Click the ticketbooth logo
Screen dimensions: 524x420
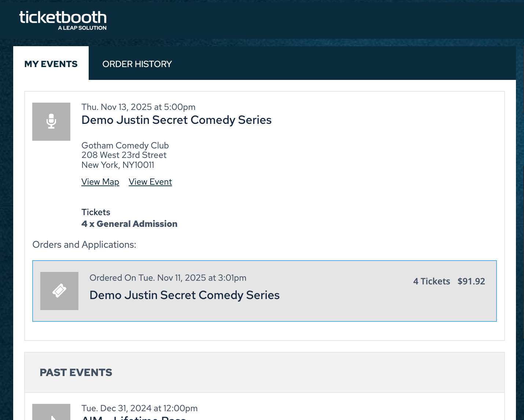click(x=63, y=20)
